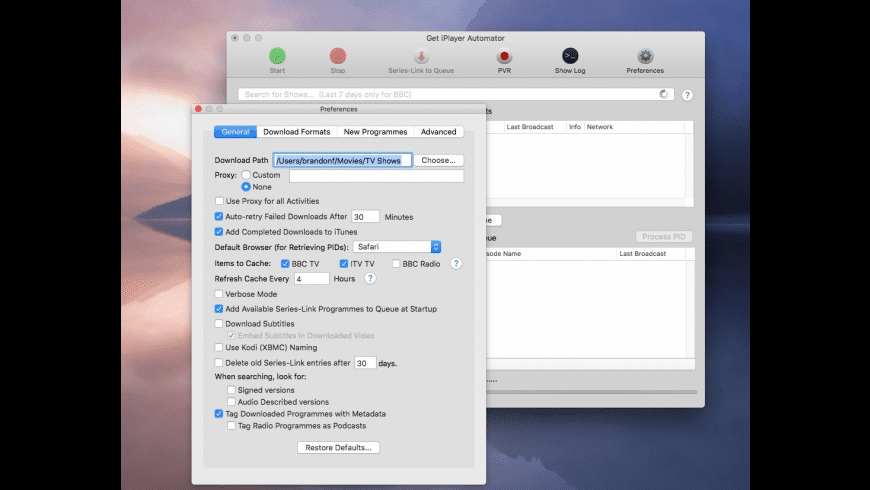Check Audio Described versions option
Image resolution: width=870 pixels, height=490 pixels.
tap(231, 402)
